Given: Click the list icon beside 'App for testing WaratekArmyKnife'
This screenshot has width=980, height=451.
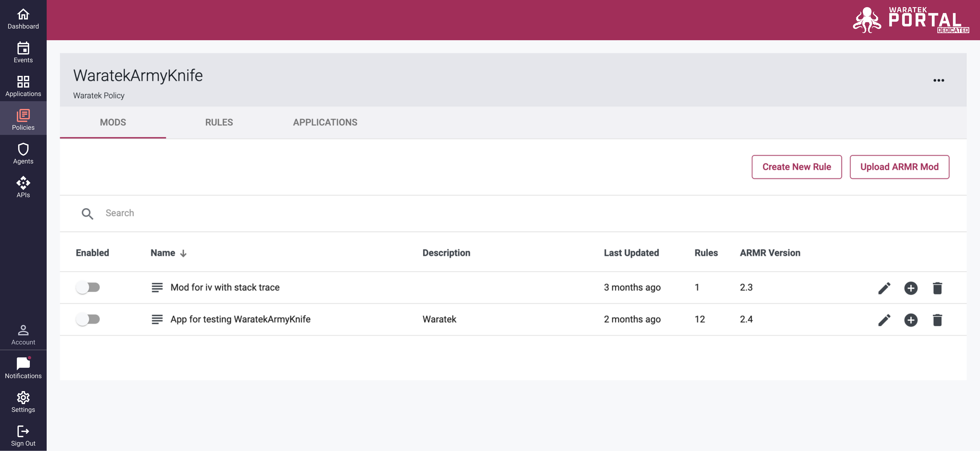Looking at the screenshot, I should click(x=157, y=319).
